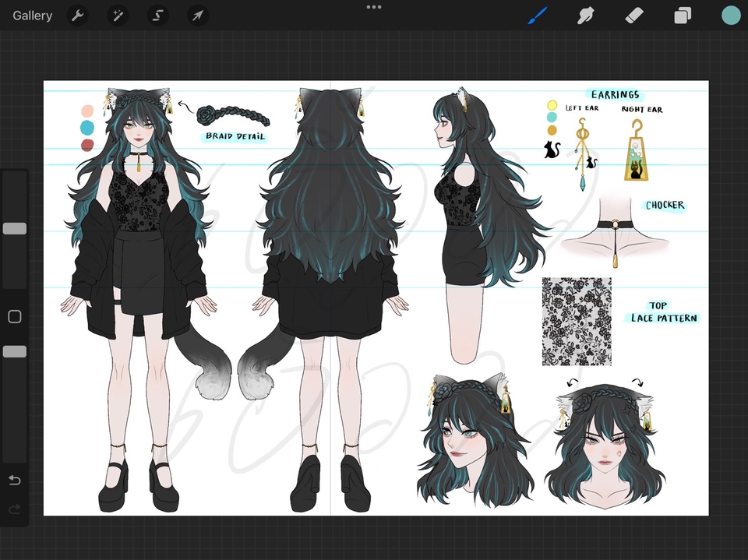The image size is (748, 560).
Task: Activate the Selection tool
Action: click(x=157, y=15)
